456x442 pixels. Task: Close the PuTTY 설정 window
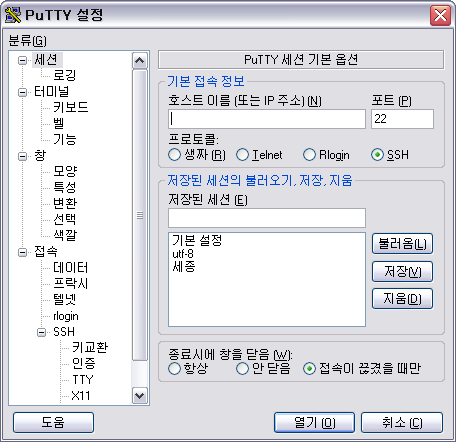pyautogui.click(x=440, y=15)
